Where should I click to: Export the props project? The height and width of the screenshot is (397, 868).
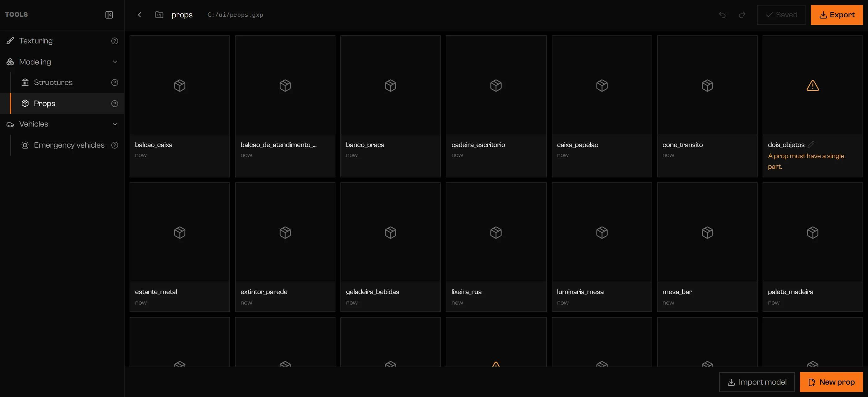pos(837,15)
